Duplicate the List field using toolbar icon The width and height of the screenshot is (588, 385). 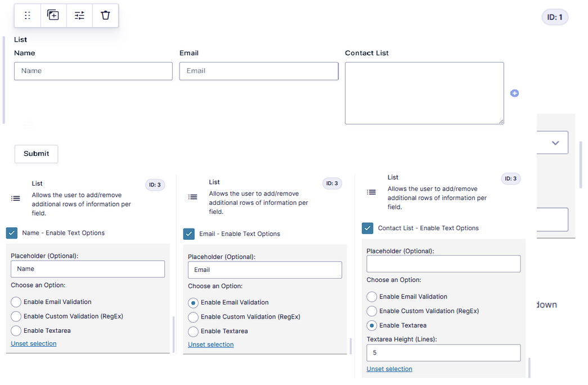coord(53,15)
